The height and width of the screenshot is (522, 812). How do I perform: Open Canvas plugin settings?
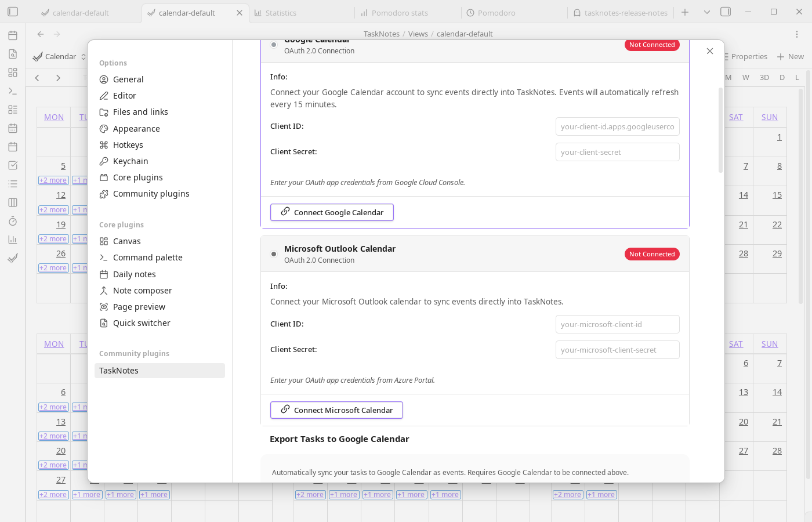click(x=159, y=241)
